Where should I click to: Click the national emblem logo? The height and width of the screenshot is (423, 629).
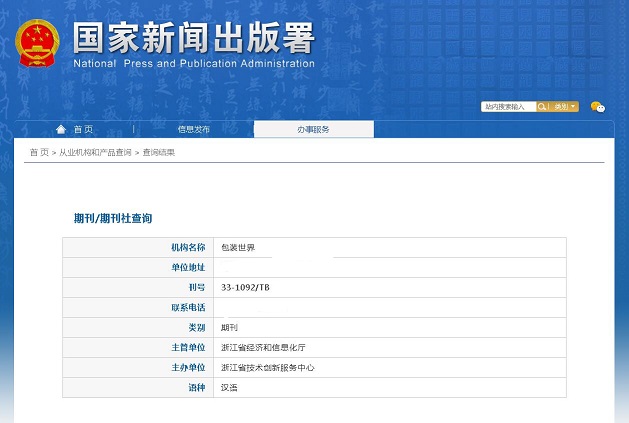(37, 43)
